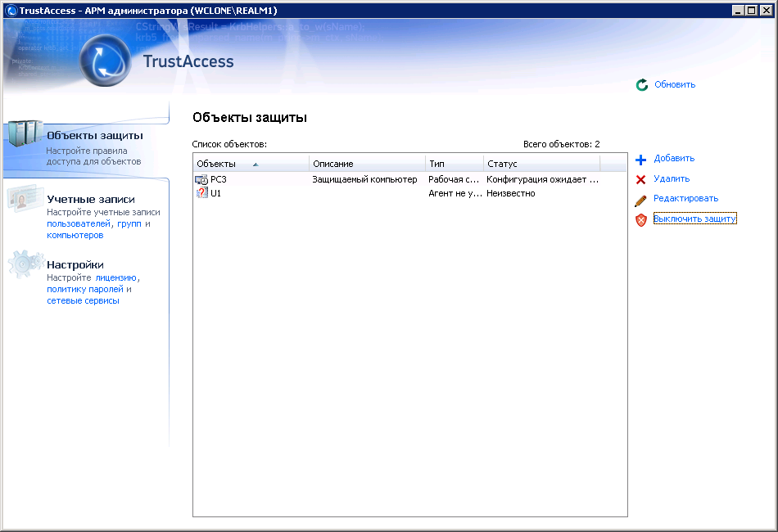Screen dimensions: 778x532
Task: Click the Рабочая с… type cell
Action: [x=454, y=179]
